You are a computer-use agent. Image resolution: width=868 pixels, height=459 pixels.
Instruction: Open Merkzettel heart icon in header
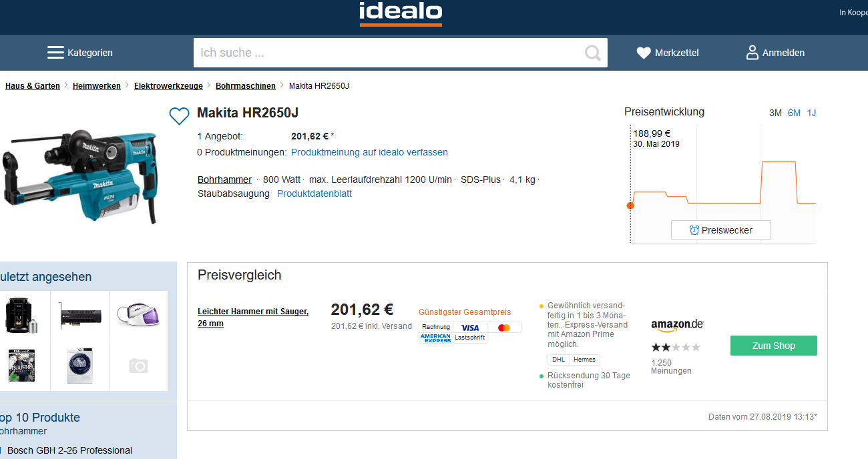point(644,53)
